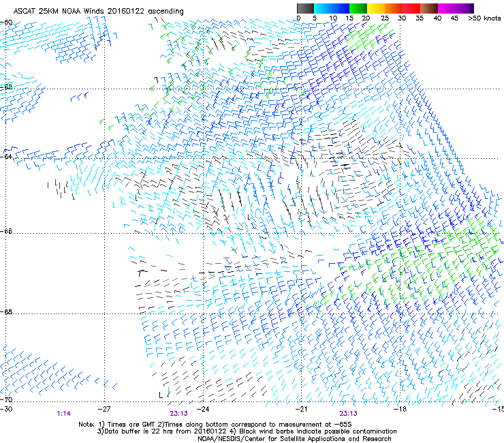Click the "0" legend scale label
Viewport: 504px width, 443px height.
click(x=298, y=18)
